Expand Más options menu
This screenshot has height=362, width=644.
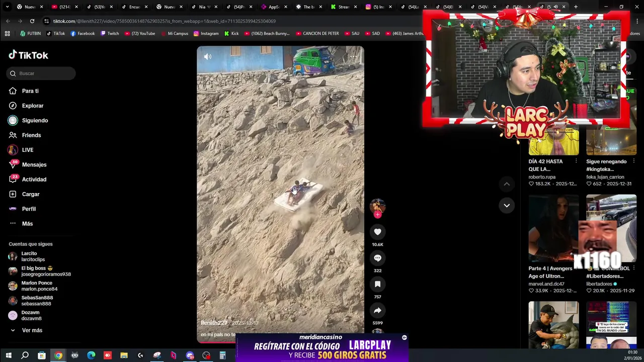[27, 224]
